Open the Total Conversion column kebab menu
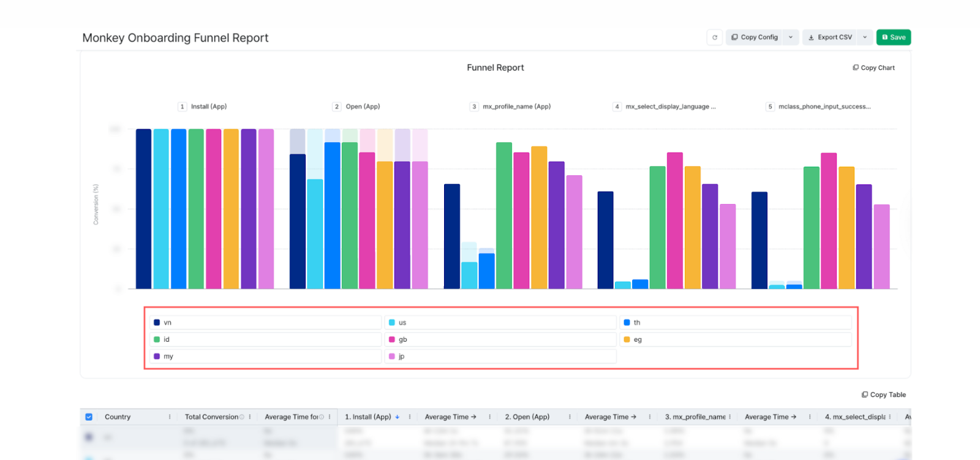 [x=250, y=417]
